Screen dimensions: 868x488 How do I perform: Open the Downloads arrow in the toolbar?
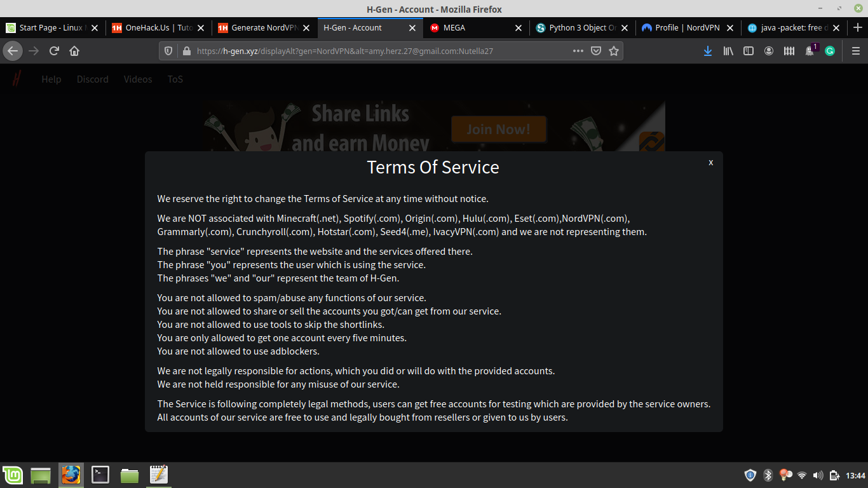[x=707, y=51]
